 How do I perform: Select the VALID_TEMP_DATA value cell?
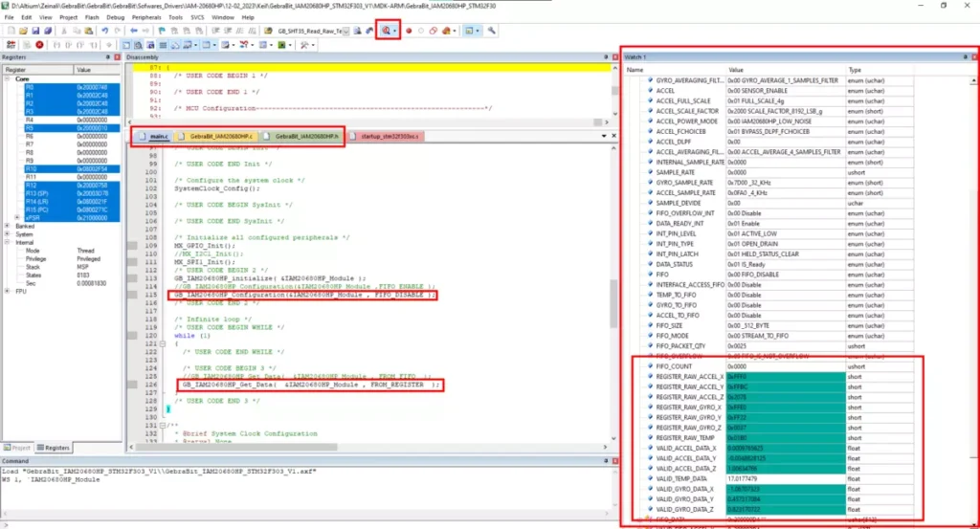(x=785, y=479)
